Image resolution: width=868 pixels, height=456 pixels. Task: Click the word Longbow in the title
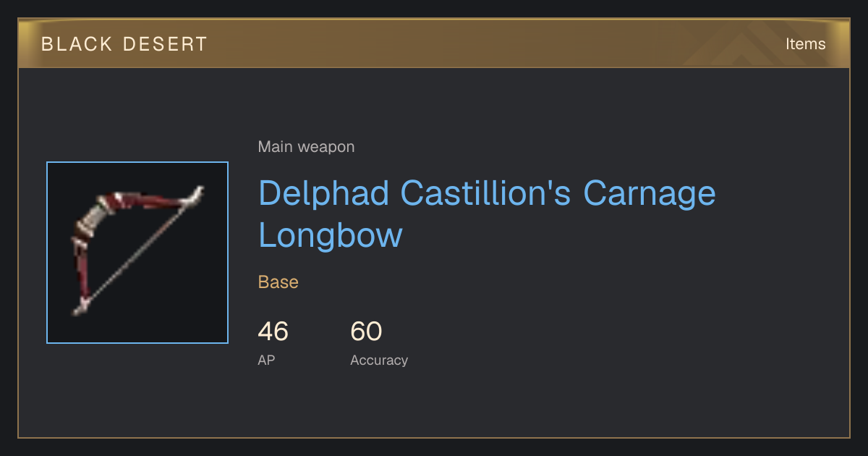click(x=330, y=235)
